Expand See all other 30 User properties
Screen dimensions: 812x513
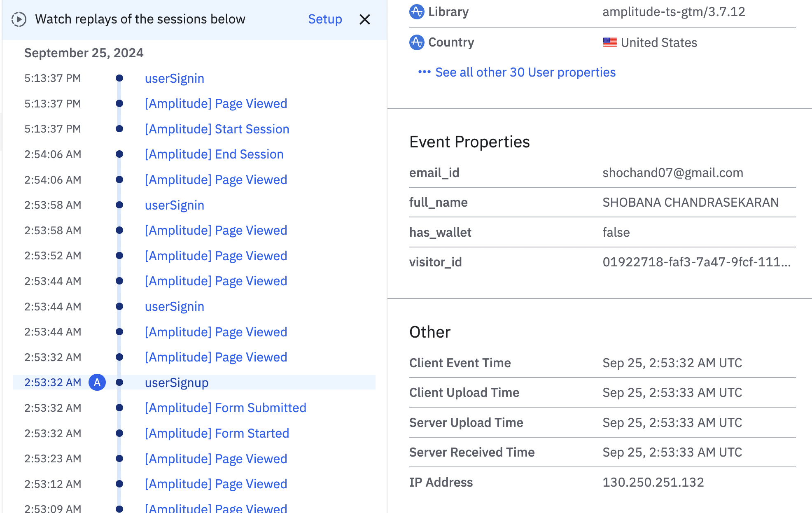pyautogui.click(x=525, y=72)
